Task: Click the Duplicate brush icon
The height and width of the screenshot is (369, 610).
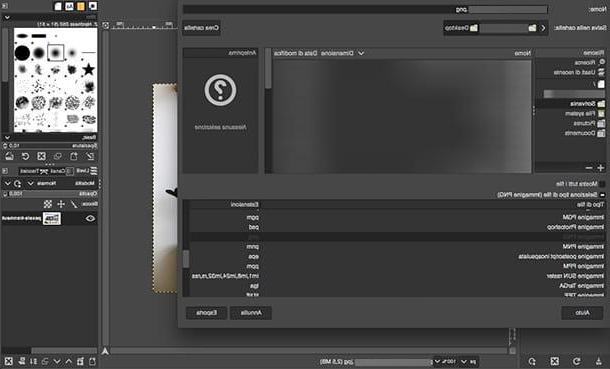Action: pos(58,156)
